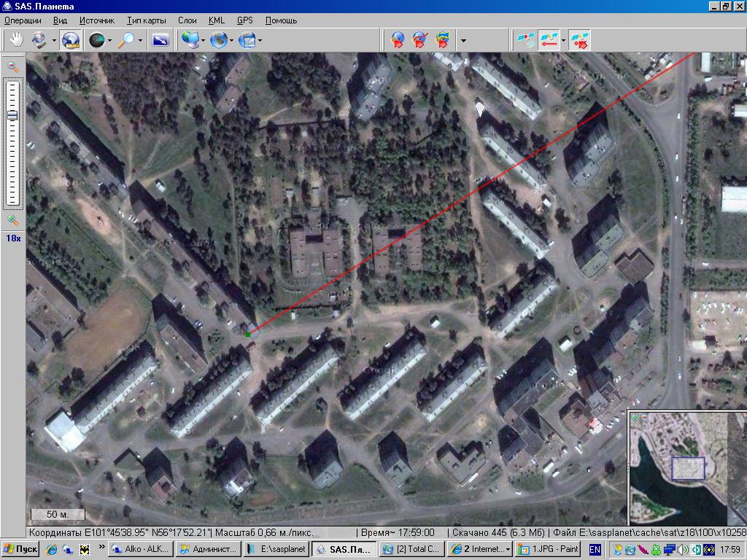Click the GPS receiver connect icon
This screenshot has height=560, width=747.
[525, 40]
